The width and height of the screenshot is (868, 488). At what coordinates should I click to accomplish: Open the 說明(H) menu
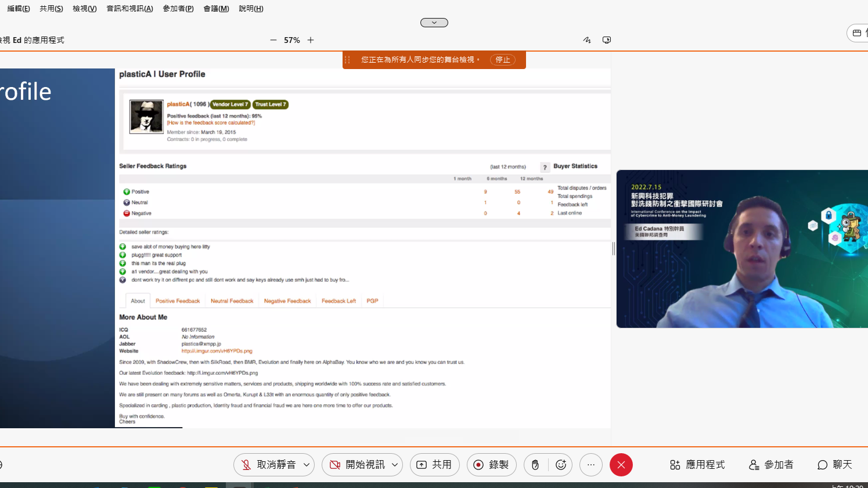(251, 9)
